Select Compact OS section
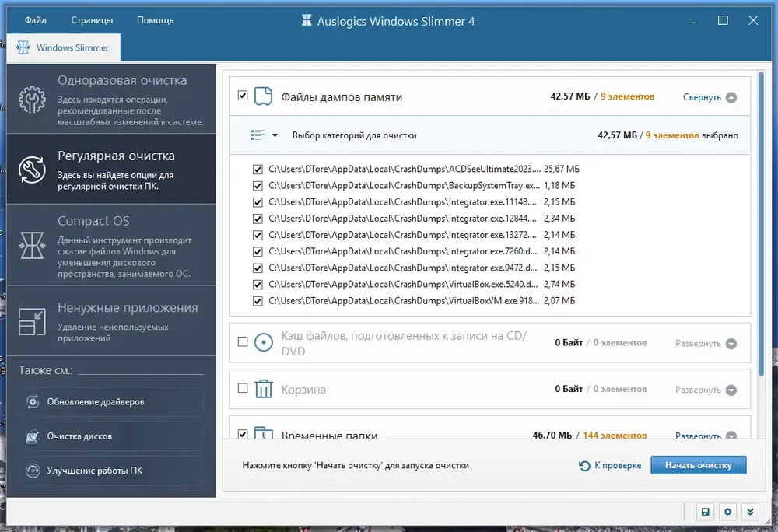Viewport: 778px width, 532px height. coord(111,246)
